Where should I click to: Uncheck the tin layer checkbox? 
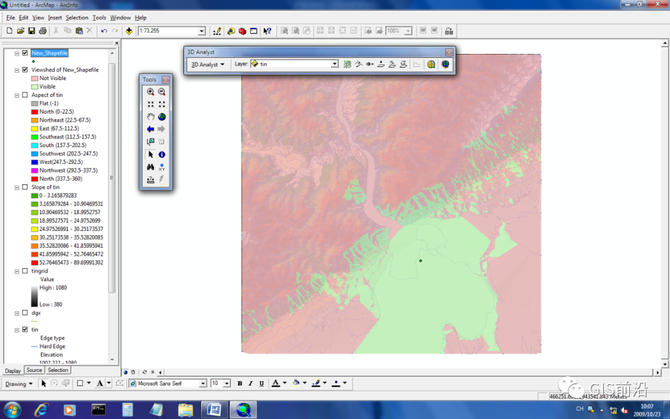pyautogui.click(x=25, y=329)
